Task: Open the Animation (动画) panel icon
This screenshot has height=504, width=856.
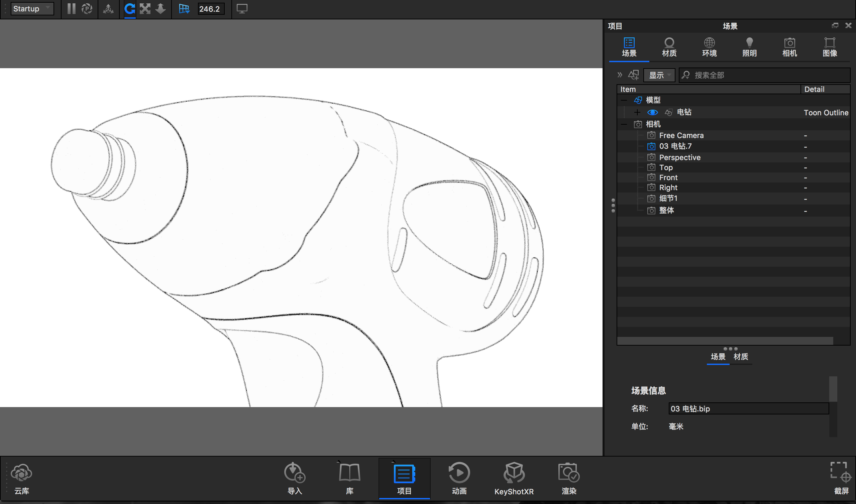Action: (x=459, y=473)
